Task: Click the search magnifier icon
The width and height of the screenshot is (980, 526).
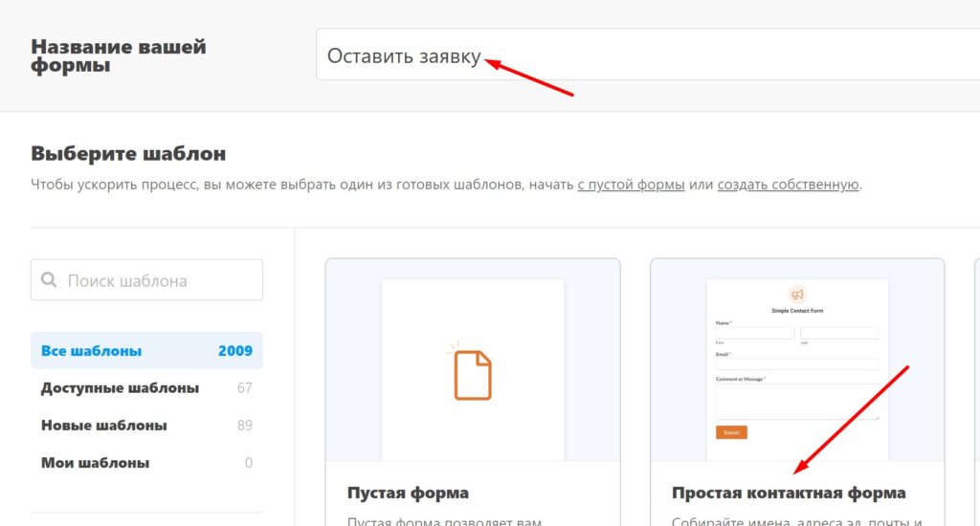Action: tap(49, 280)
